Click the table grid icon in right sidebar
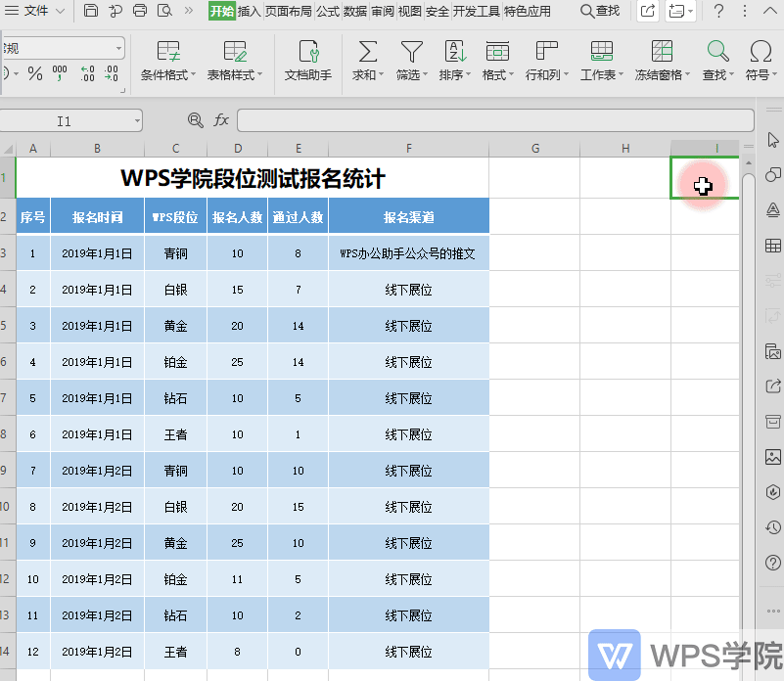The image size is (784, 681). tap(773, 246)
